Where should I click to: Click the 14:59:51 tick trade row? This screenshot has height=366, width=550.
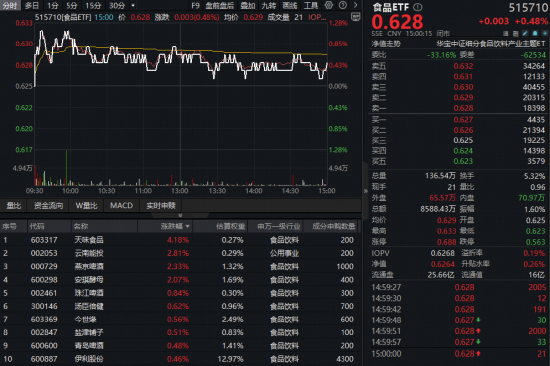459,331
